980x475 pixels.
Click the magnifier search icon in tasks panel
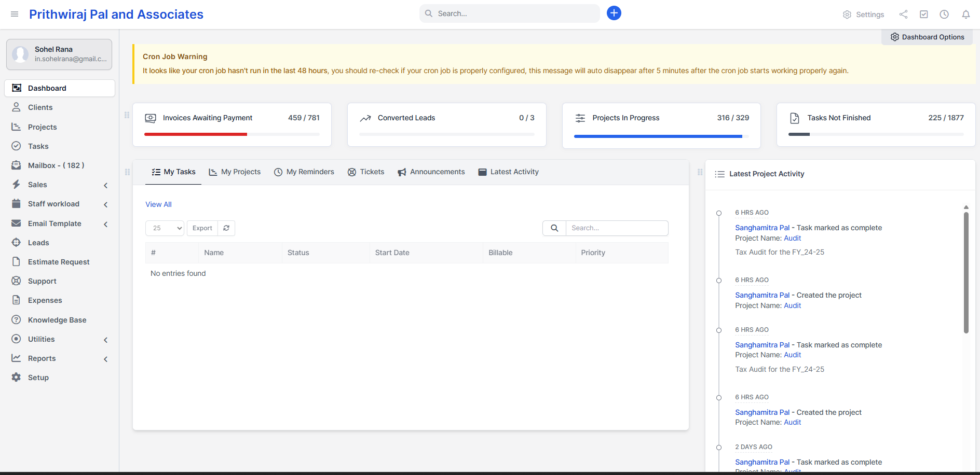[554, 228]
